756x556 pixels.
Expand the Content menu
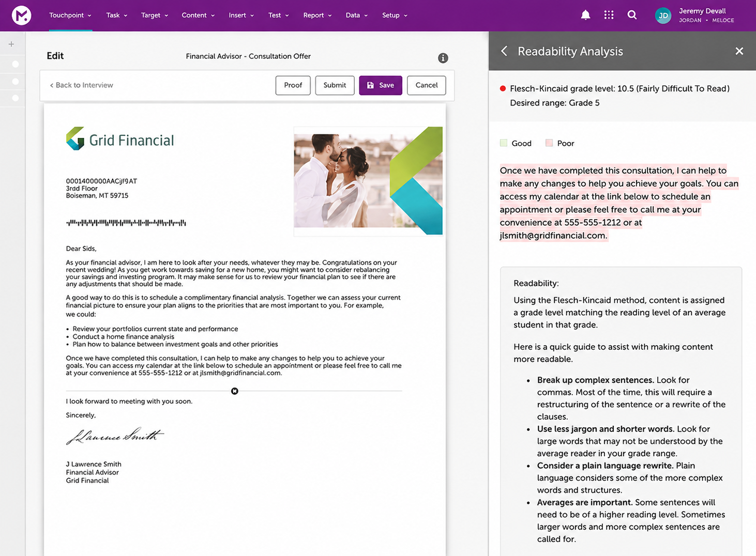(x=198, y=15)
